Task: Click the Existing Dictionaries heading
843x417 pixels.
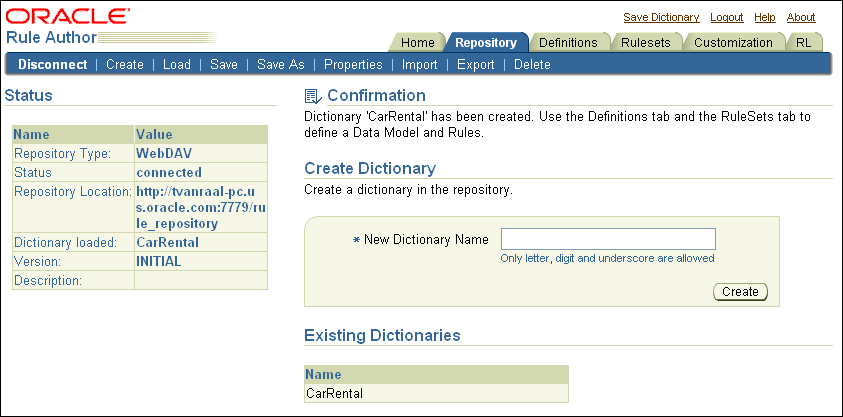Action: pyautogui.click(x=382, y=335)
